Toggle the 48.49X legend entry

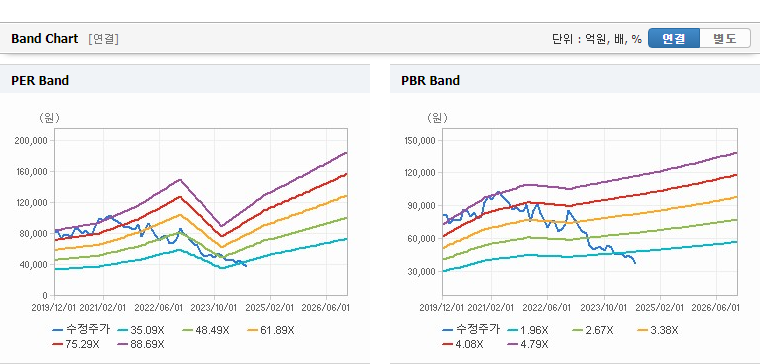[x=206, y=330]
